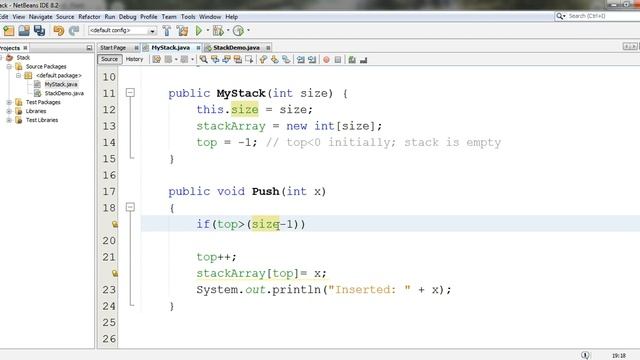Expand the Test Libraries node
This screenshot has width=640, height=360.
coord(9,120)
